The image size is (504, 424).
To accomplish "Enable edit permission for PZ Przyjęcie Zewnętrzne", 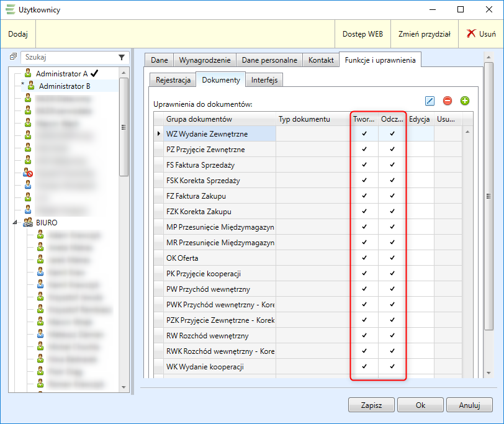I will [x=420, y=150].
